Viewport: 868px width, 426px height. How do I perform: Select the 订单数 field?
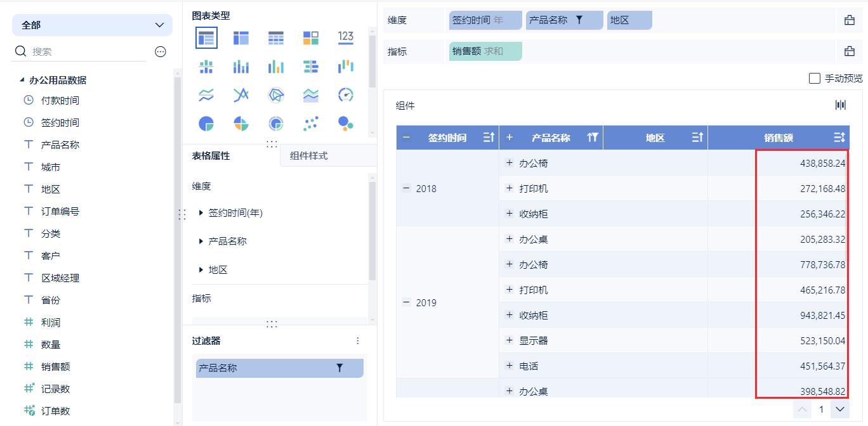click(55, 411)
